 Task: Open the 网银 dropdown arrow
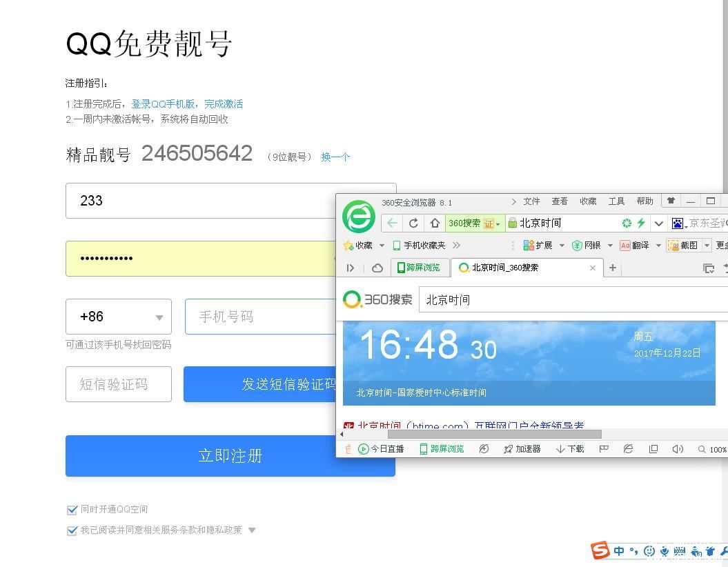(610, 246)
